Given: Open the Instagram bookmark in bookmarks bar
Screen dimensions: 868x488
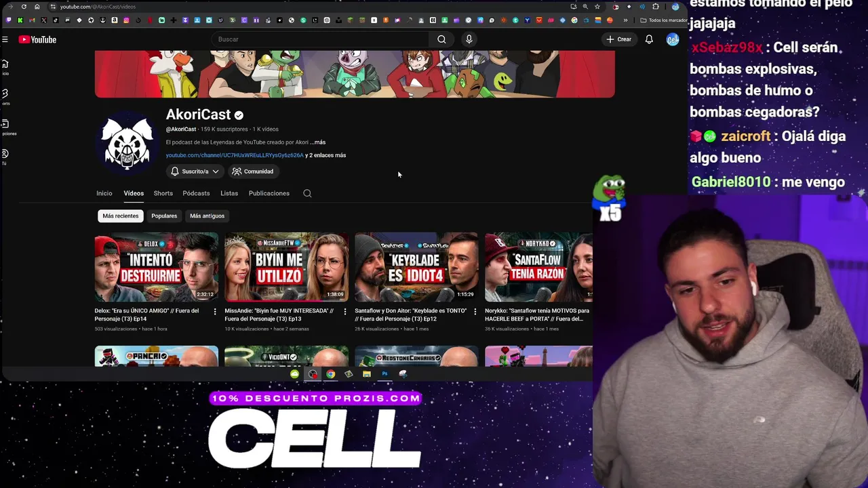Looking at the screenshot, I should tap(126, 20).
